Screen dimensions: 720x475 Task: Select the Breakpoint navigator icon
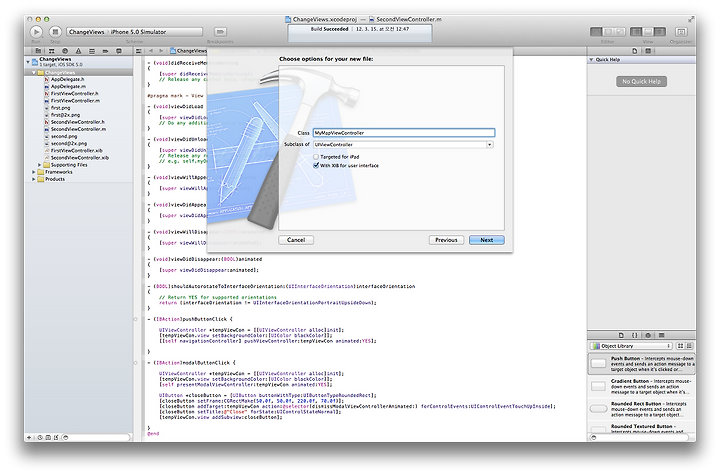[x=105, y=51]
